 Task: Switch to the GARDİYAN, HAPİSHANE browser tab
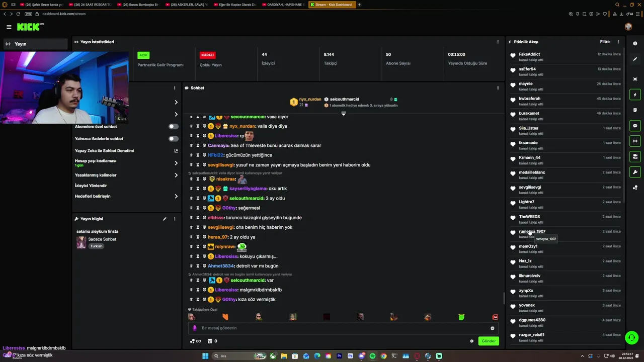point(284,5)
